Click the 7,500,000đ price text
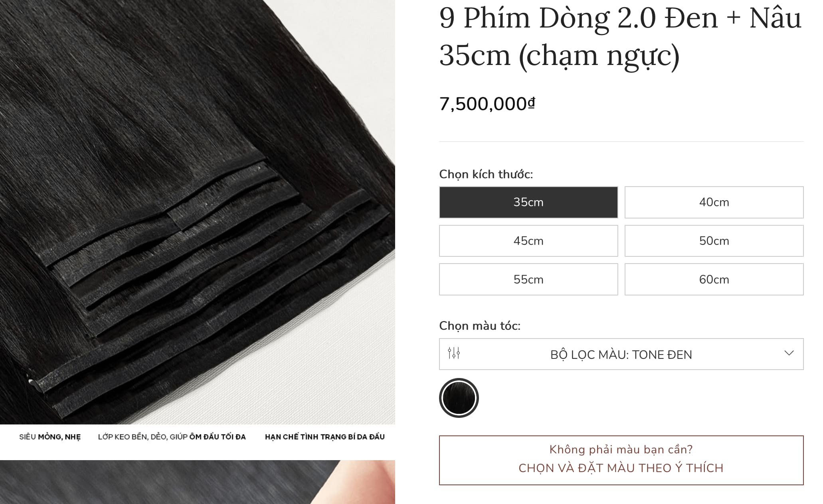This screenshot has height=504, width=823. pos(487,104)
